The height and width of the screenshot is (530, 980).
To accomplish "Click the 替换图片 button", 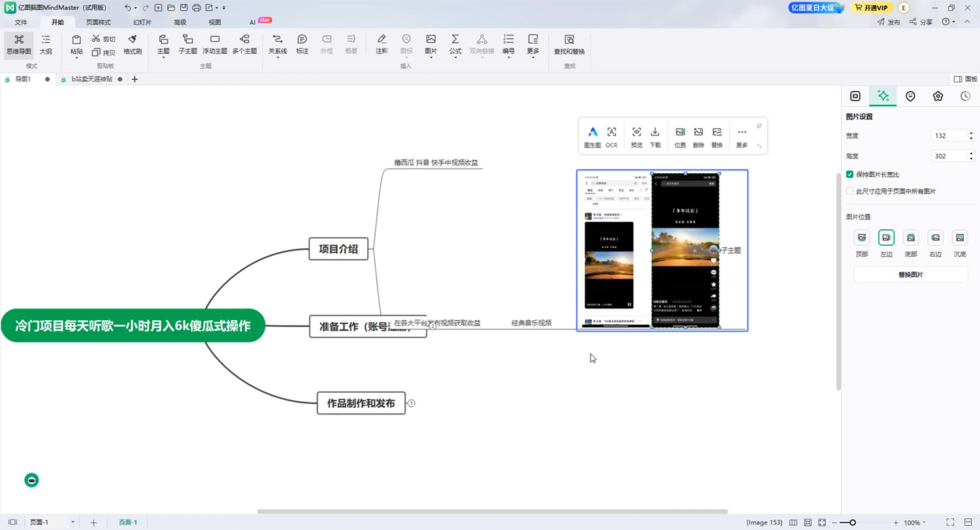I will [x=910, y=274].
